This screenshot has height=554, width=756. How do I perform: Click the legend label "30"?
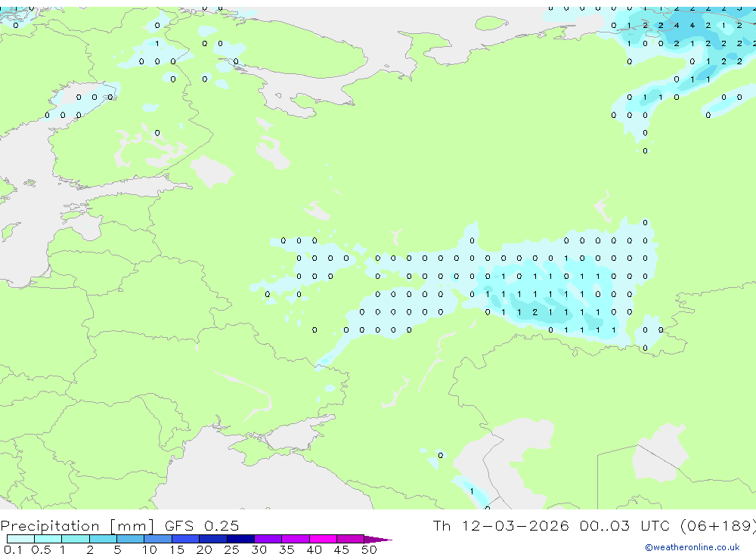[x=259, y=549]
